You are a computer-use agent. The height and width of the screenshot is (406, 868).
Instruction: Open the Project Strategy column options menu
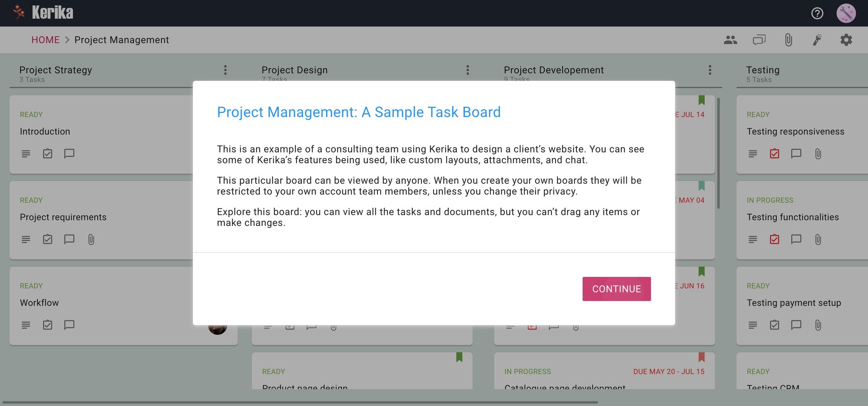[x=225, y=70]
